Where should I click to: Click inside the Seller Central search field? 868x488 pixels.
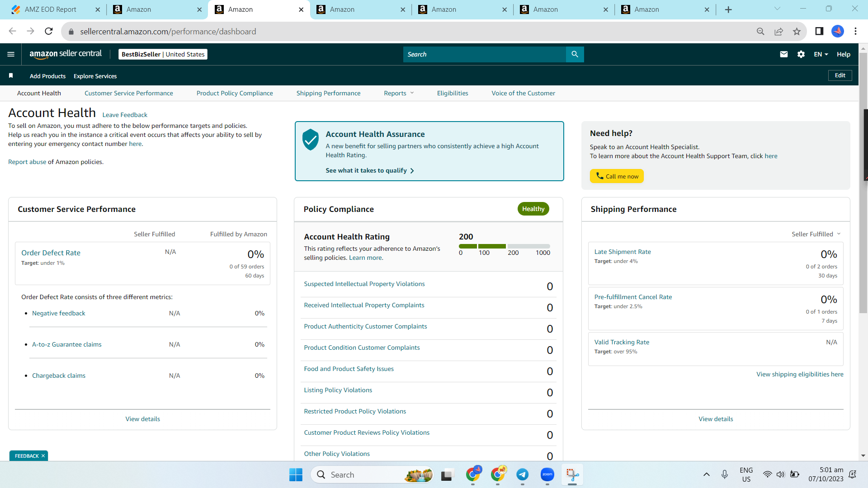pos(484,54)
